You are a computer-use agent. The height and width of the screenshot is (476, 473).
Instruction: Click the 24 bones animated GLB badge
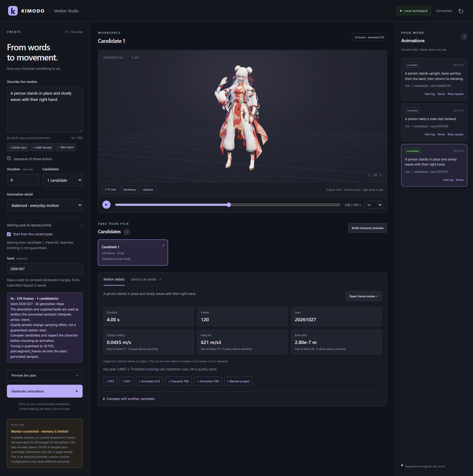(x=369, y=37)
